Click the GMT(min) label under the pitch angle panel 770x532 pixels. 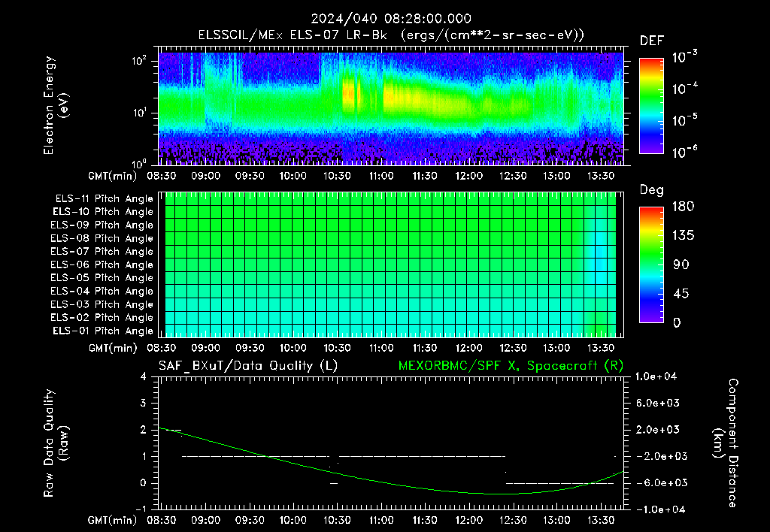(x=112, y=349)
